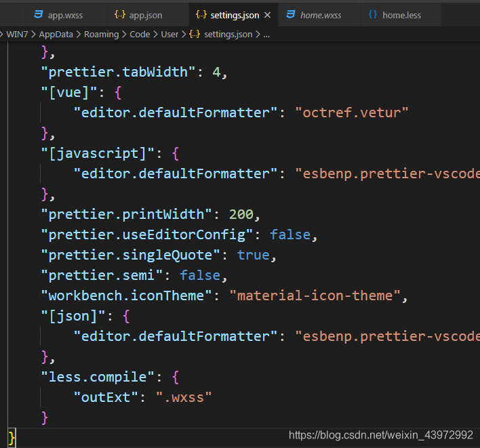Click the javascript block's prettier-vscode value

tap(387, 174)
